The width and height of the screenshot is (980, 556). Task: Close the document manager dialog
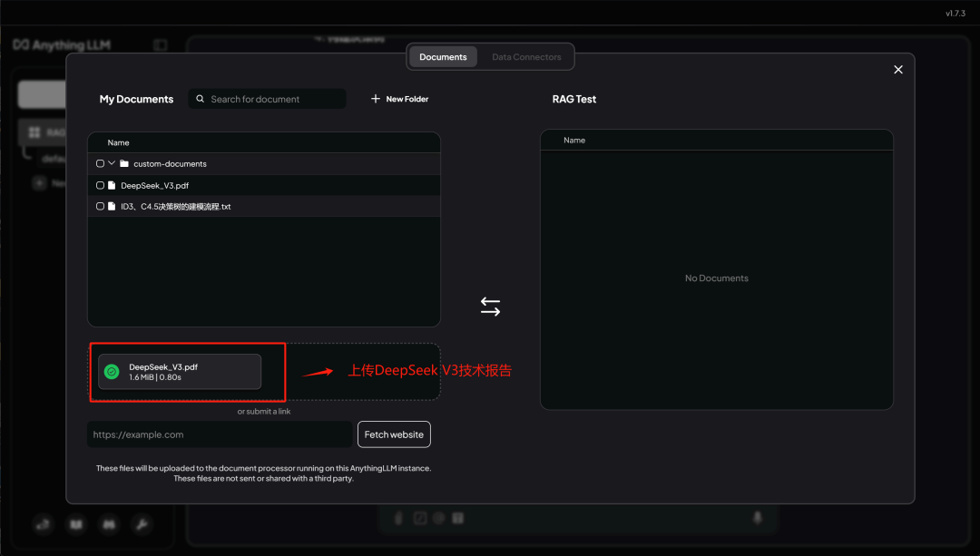point(898,69)
